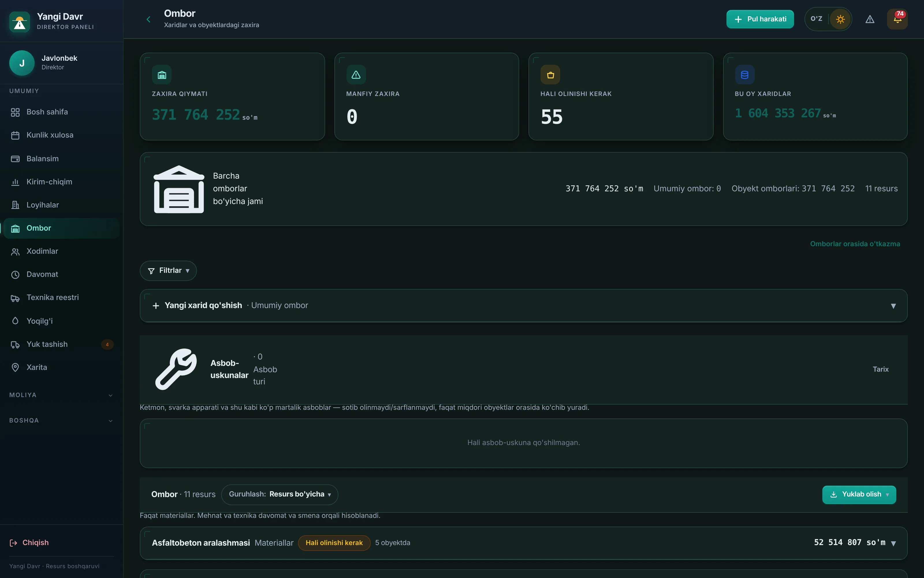The width and height of the screenshot is (924, 578).
Task: Expand the BOSHQA sidebar group
Action: coord(62,420)
